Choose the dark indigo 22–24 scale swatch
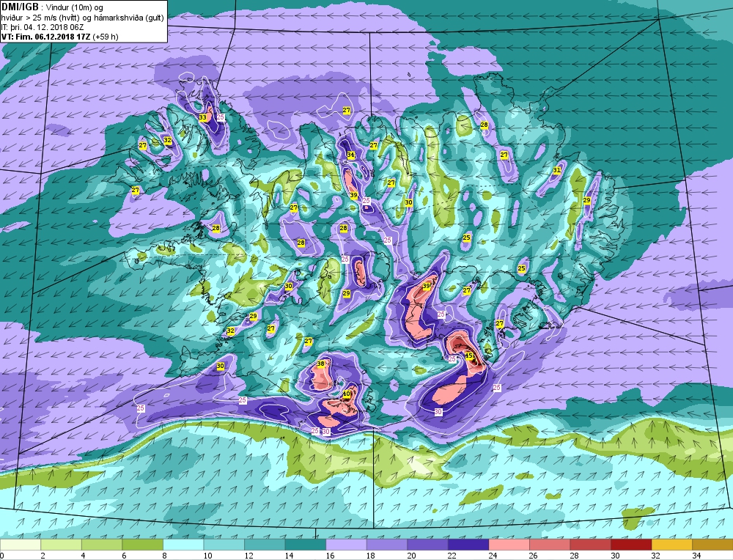This screenshot has height=560, width=733. tap(468, 545)
